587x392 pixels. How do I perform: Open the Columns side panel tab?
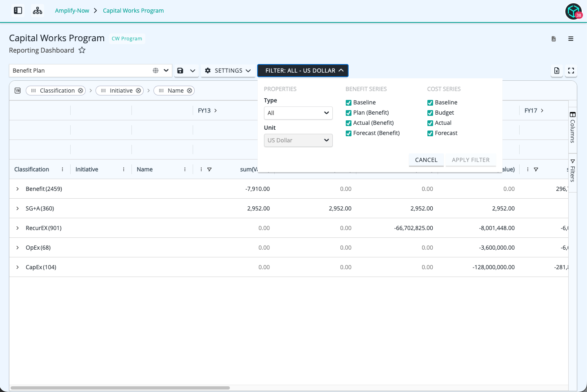tap(573, 127)
